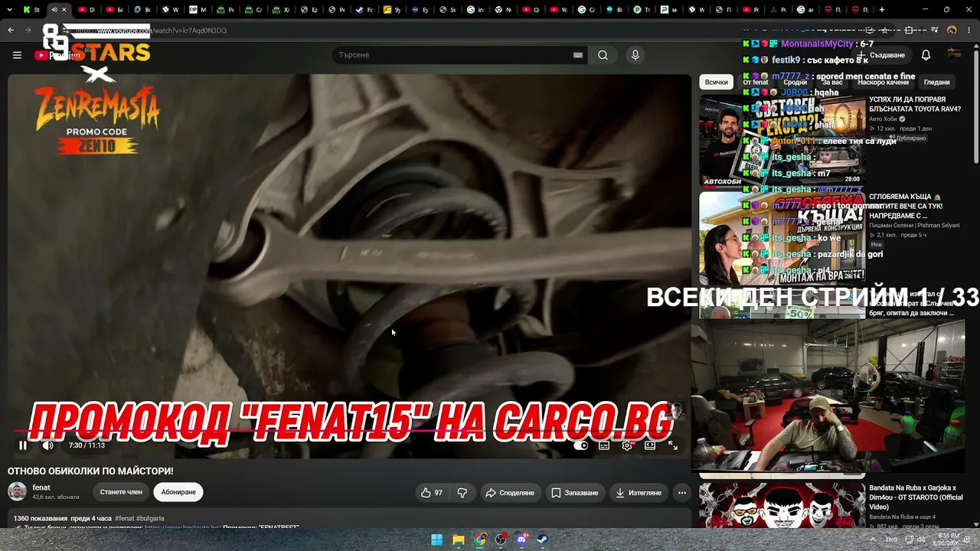Switch the player to theater mode
This screenshot has width=980, height=551.
coord(650,445)
